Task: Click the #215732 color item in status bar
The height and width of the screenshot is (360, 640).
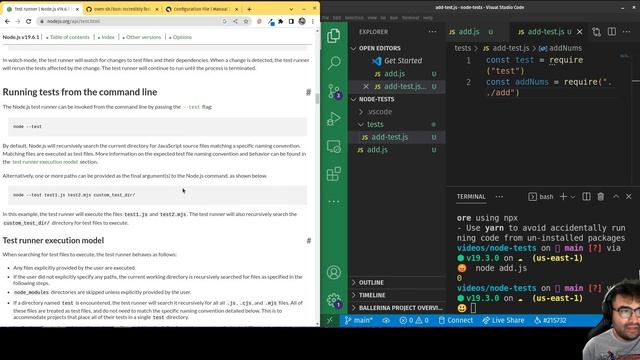Action: coord(550,320)
